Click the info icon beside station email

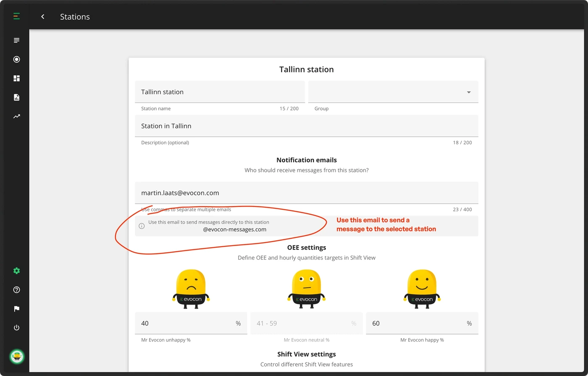click(x=142, y=226)
